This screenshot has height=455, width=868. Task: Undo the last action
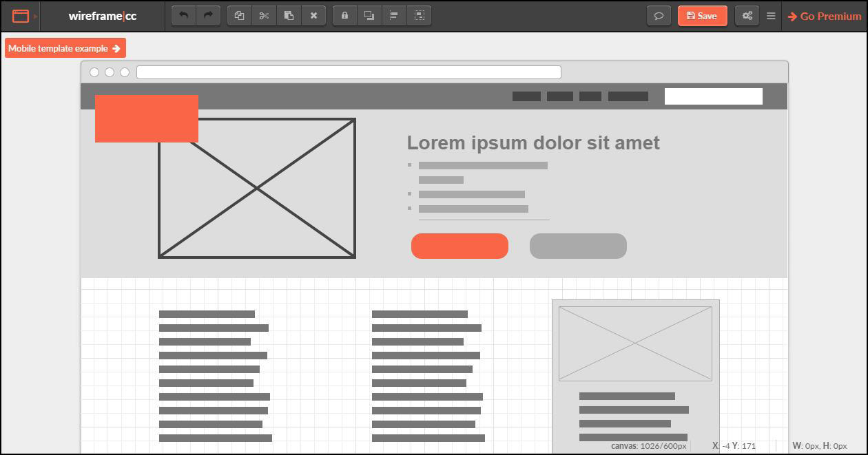pos(183,16)
